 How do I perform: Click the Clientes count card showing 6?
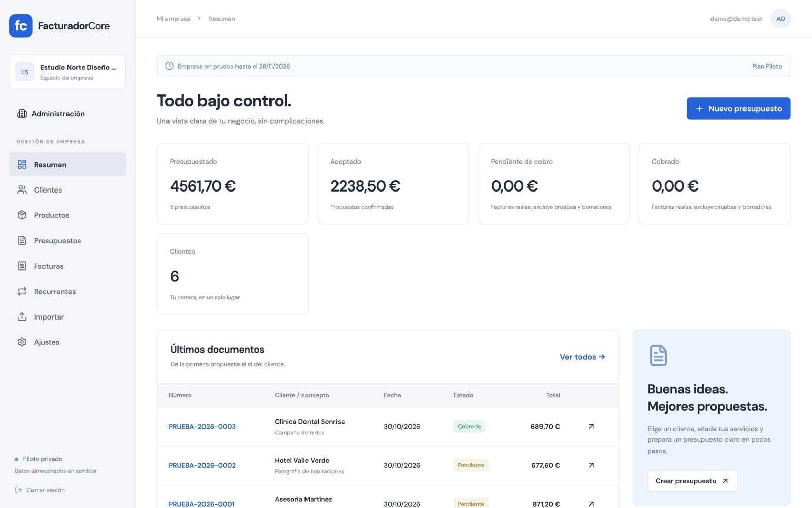[x=232, y=274]
